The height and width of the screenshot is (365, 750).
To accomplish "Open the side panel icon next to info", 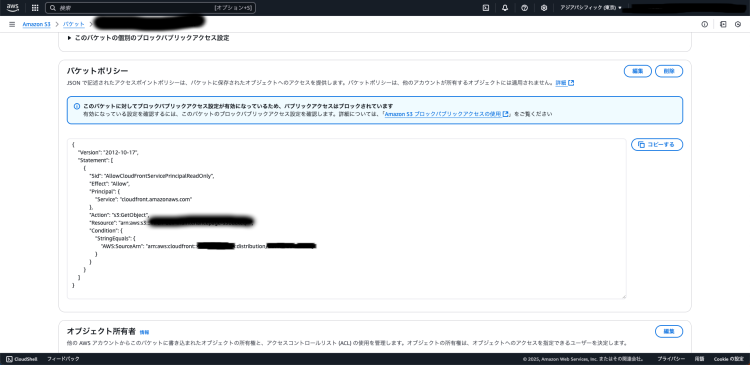I will pos(723,24).
